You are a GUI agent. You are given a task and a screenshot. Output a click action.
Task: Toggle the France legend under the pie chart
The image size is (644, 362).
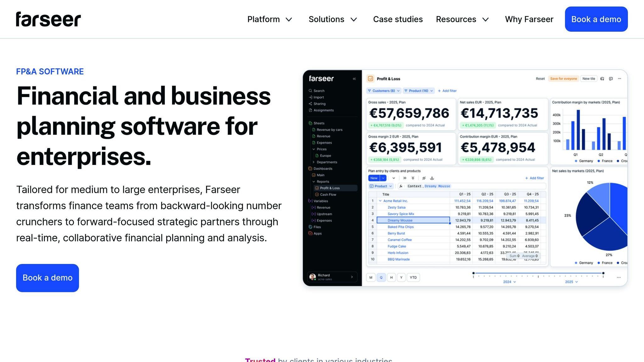[x=605, y=263]
